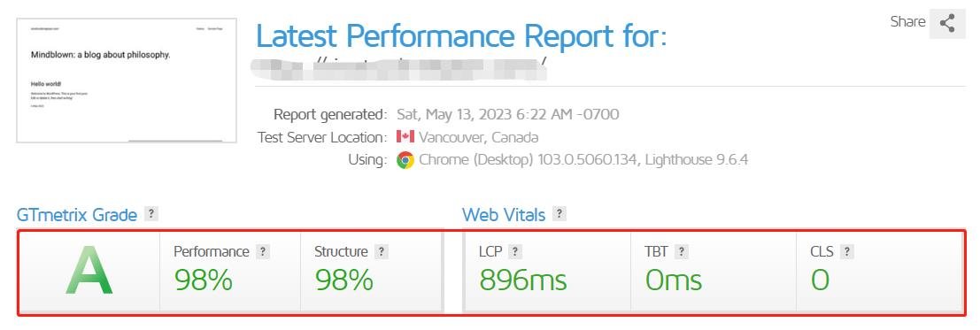Click the 98% Structure score
This screenshot has height=330, width=980.
click(343, 280)
